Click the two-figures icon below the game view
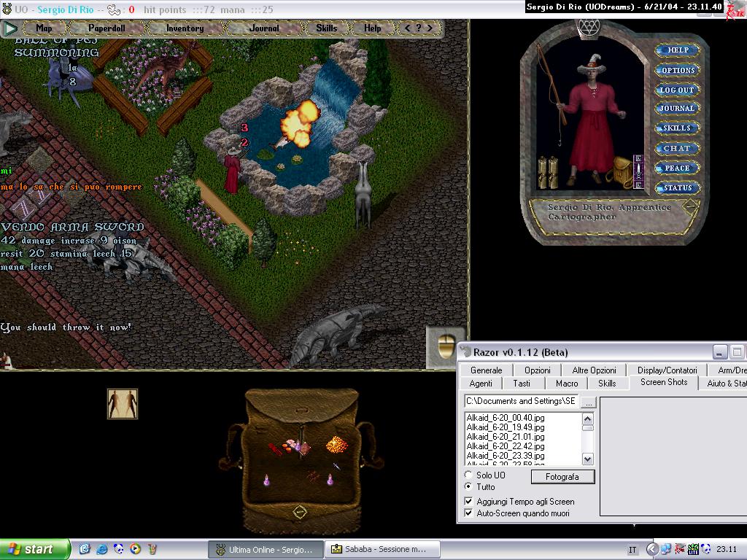The height and width of the screenshot is (560, 747). 123,404
